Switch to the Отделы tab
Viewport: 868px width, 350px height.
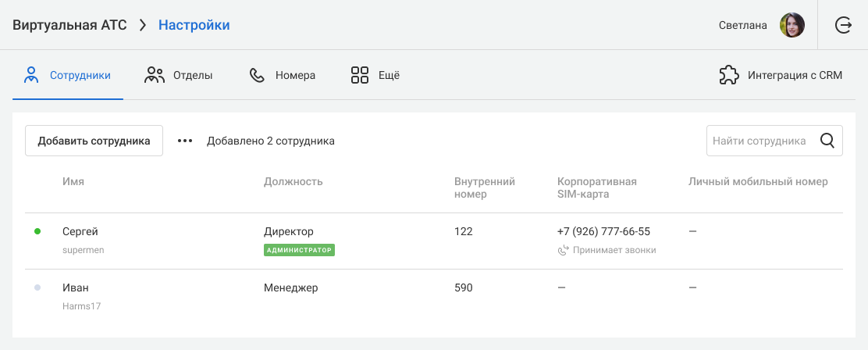click(178, 75)
